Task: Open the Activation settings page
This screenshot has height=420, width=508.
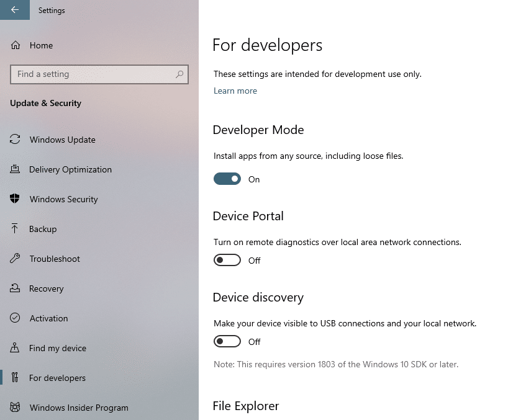Action: 99,318
